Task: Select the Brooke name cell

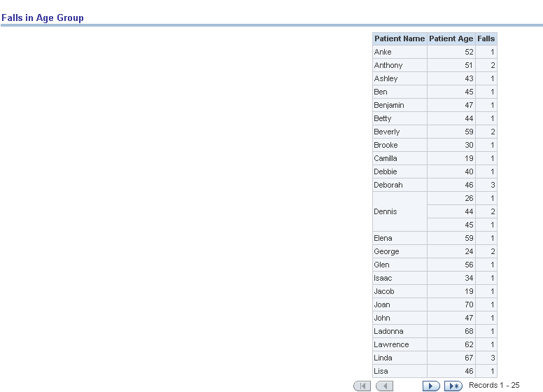Action: click(x=400, y=145)
